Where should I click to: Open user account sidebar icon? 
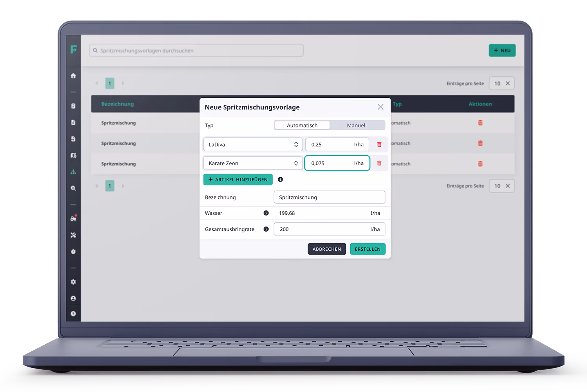pos(73,298)
